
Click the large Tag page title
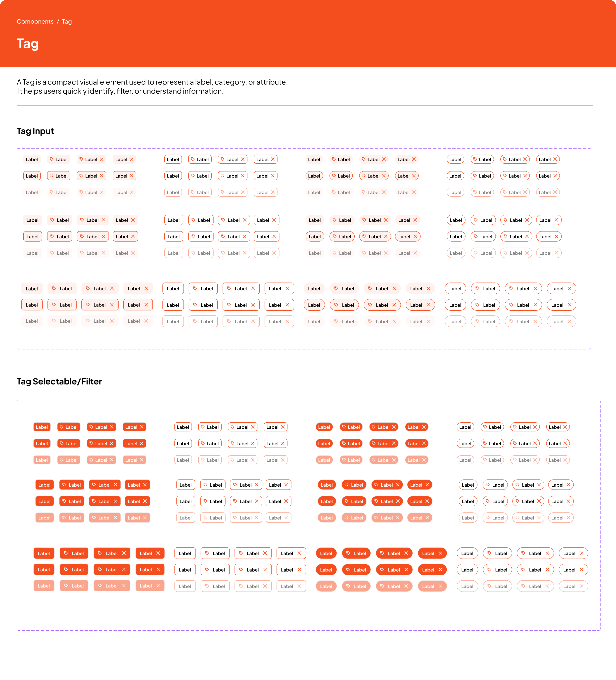tap(28, 44)
